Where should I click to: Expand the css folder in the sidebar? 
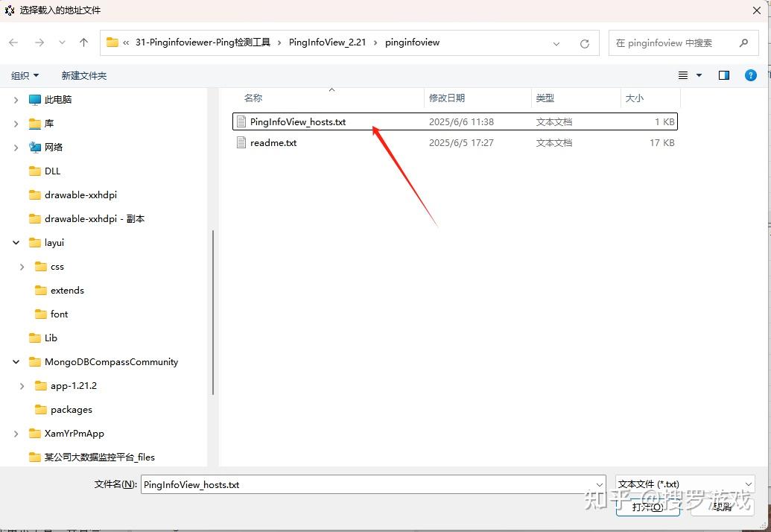(22, 266)
